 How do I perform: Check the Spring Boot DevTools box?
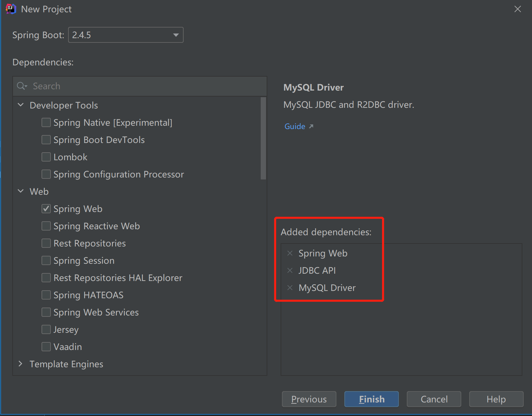(46, 140)
